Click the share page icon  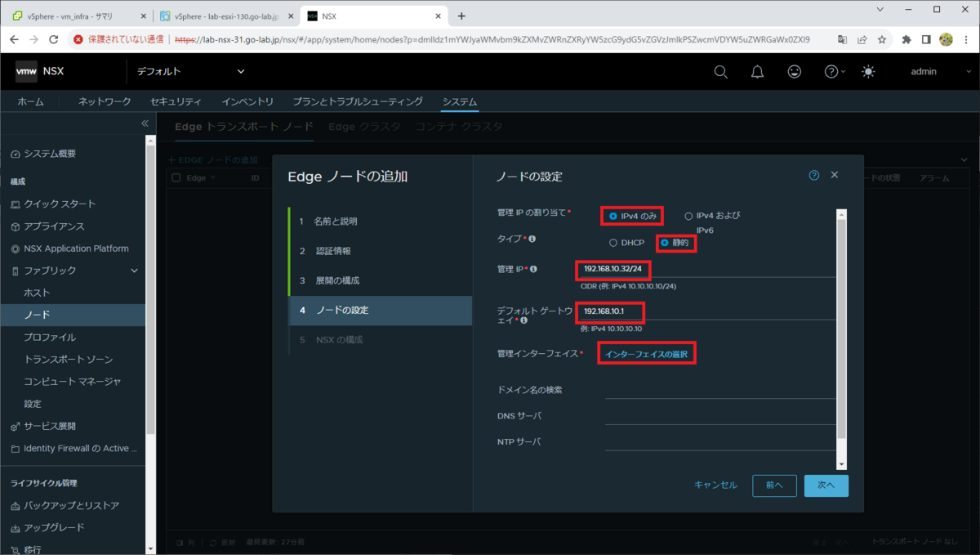pyautogui.click(x=862, y=39)
